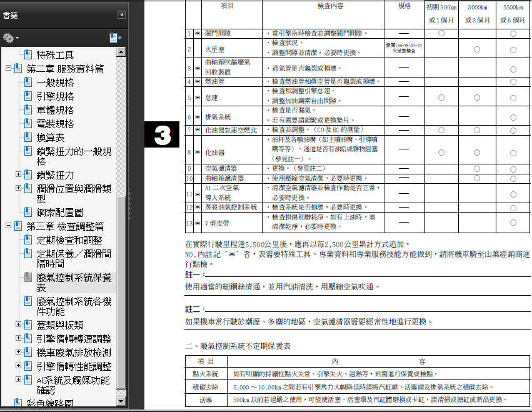Click the bookmark icon beside 第二章 服務資料篇
The image size is (532, 412).
click(x=18, y=68)
